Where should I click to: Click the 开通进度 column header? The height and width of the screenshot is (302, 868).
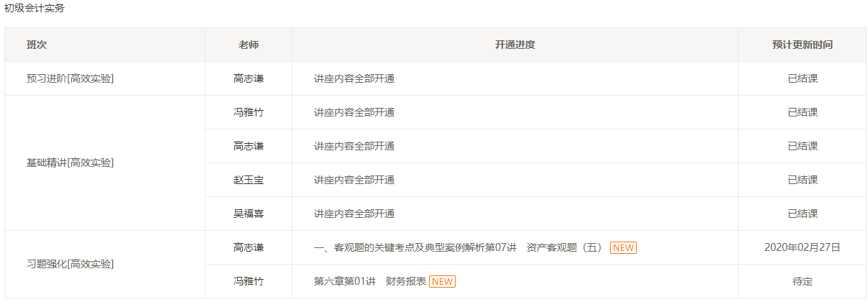coord(515,45)
